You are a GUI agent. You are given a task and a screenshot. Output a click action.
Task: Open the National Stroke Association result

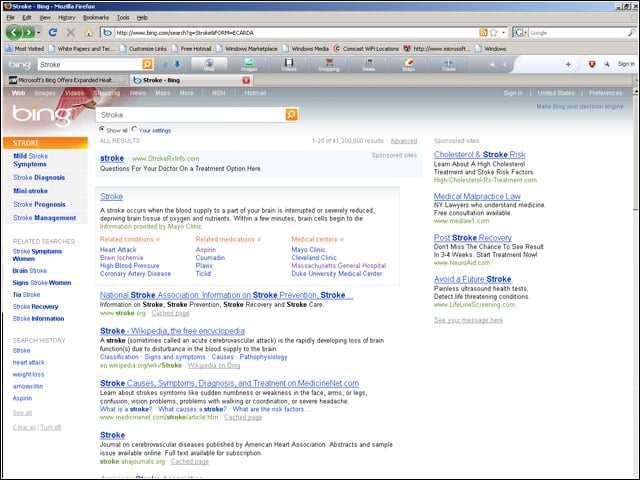point(227,295)
